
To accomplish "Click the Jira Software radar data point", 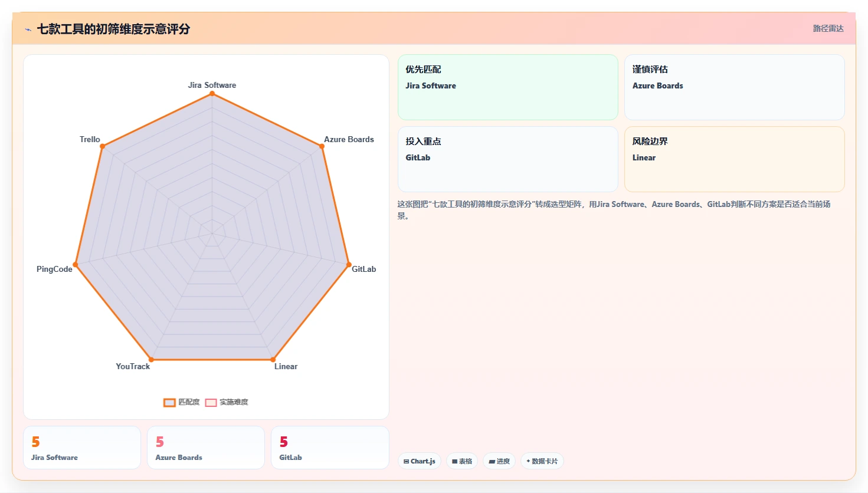I will (212, 93).
